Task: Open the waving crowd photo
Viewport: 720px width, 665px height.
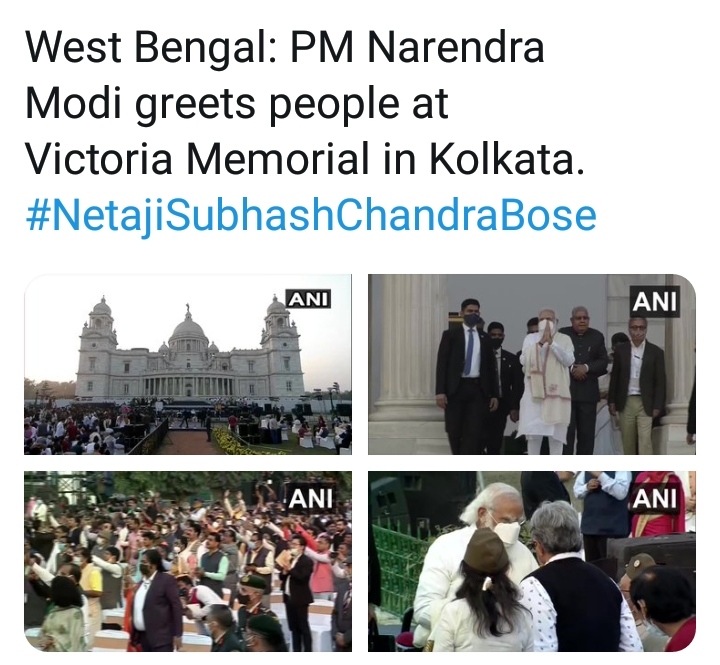Action: (188, 561)
